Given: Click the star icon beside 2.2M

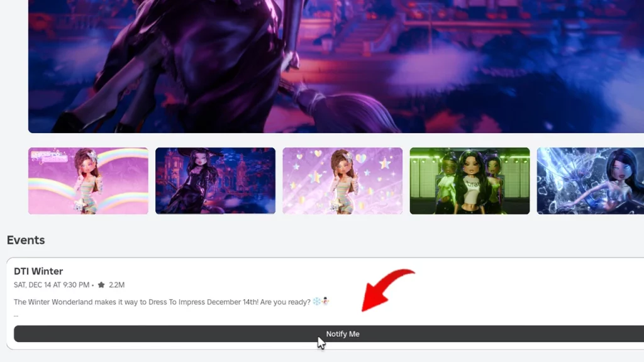Looking at the screenshot, I should click(x=101, y=285).
